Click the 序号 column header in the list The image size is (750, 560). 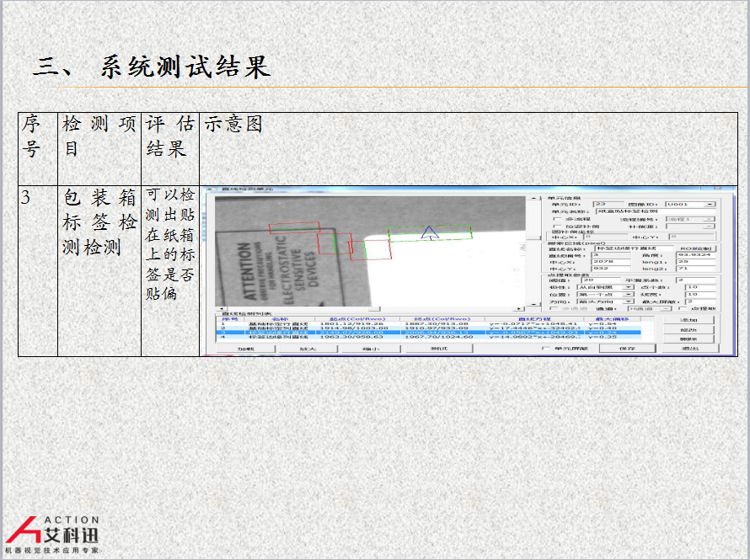(231, 318)
